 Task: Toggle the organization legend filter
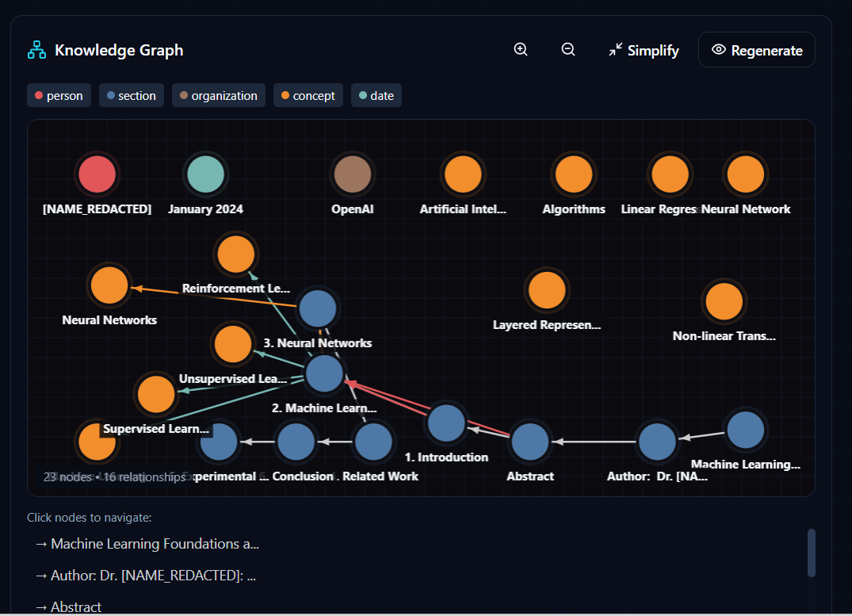pos(219,95)
